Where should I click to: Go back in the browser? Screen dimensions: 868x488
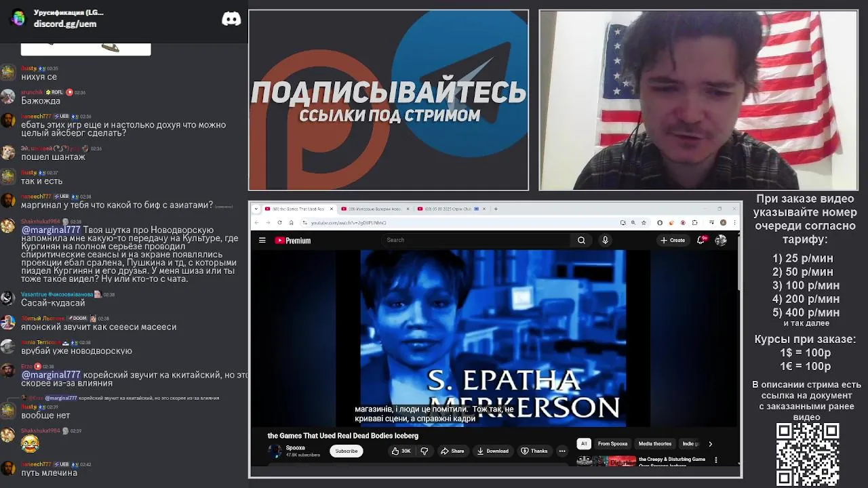tap(257, 222)
